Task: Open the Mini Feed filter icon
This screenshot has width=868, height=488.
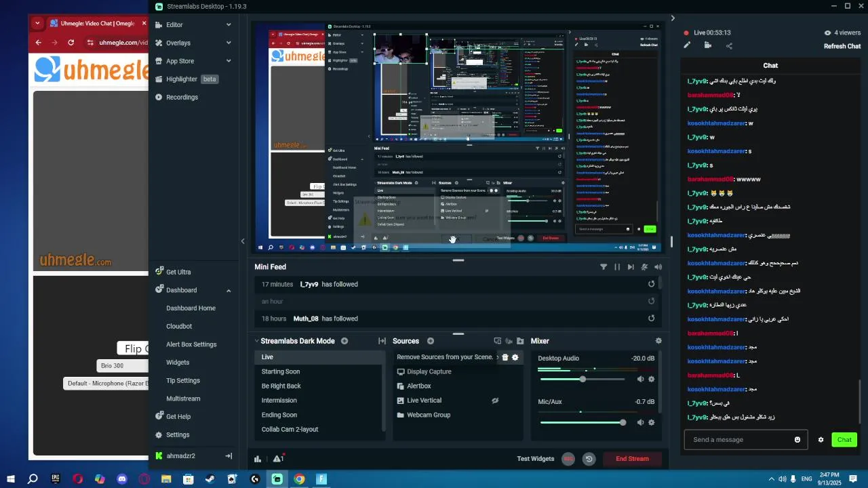Action: [604, 267]
